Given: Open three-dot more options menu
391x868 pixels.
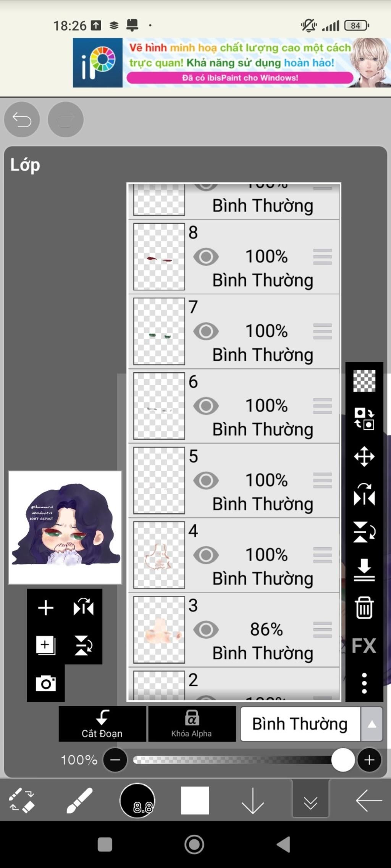Looking at the screenshot, I should tap(364, 683).
